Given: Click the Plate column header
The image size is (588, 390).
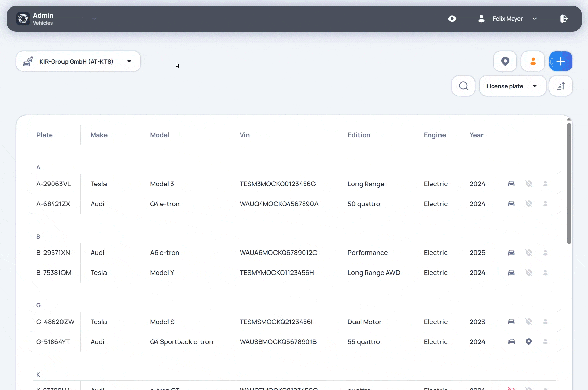Looking at the screenshot, I should coord(45,135).
